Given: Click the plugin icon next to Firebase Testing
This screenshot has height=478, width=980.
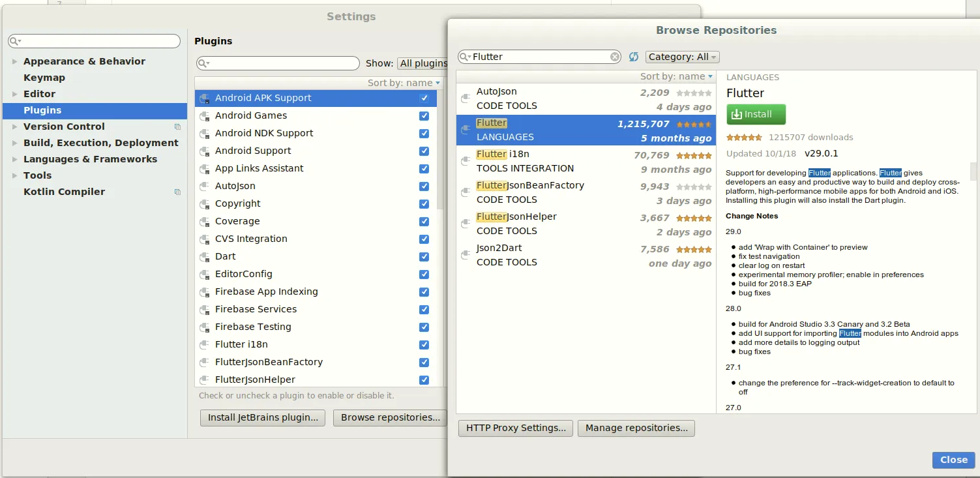Looking at the screenshot, I should [205, 327].
